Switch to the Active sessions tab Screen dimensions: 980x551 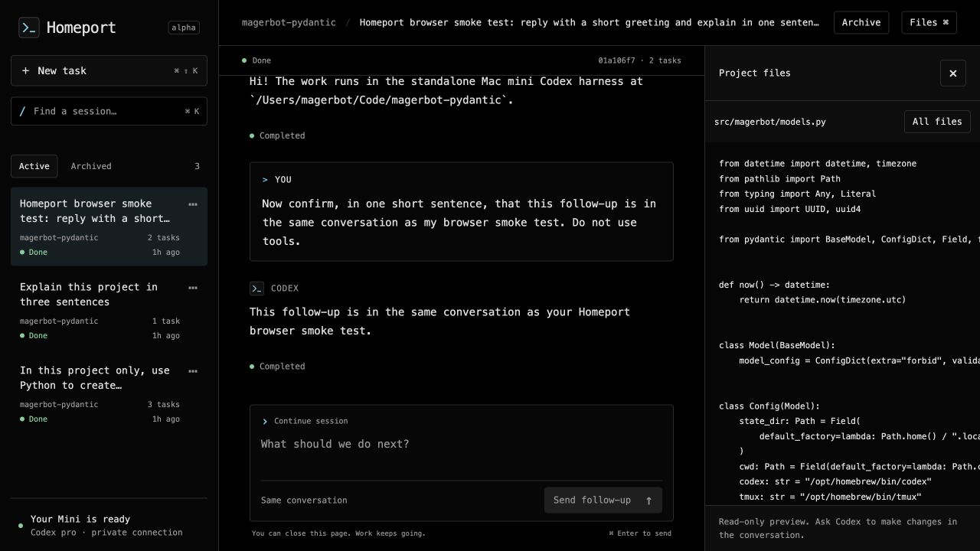(x=34, y=166)
